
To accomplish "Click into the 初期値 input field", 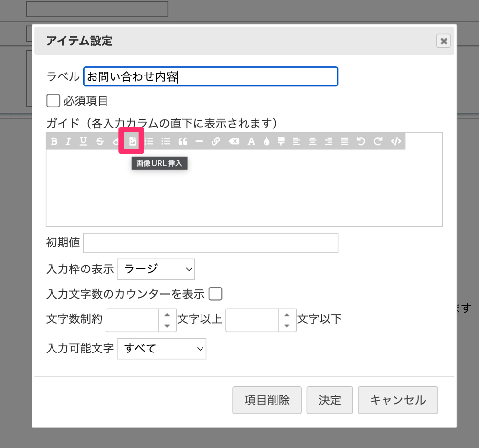I will pyautogui.click(x=210, y=243).
